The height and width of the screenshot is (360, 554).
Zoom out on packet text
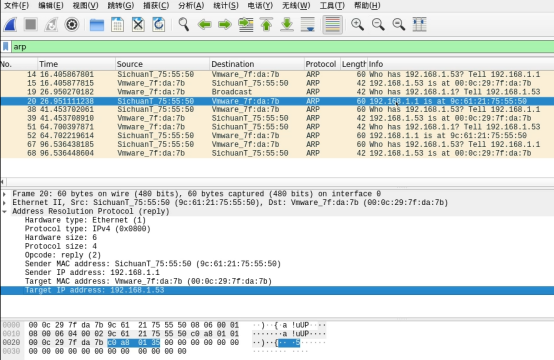(378, 24)
